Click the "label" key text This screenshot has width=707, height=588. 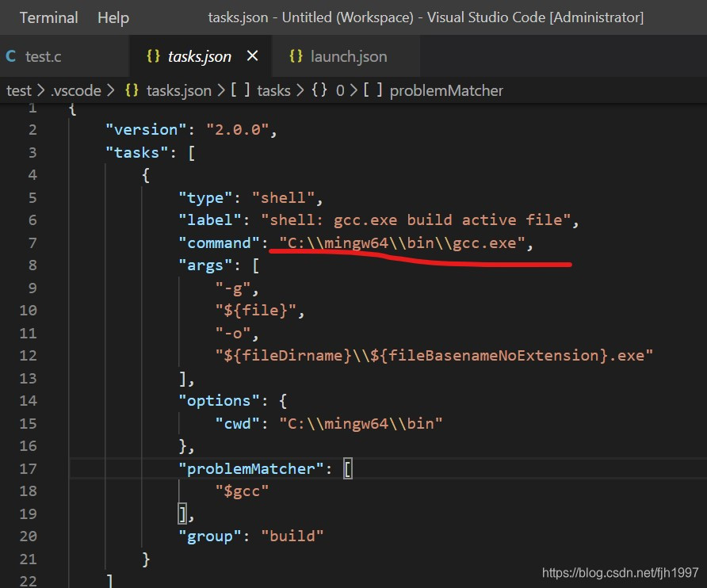coord(210,220)
